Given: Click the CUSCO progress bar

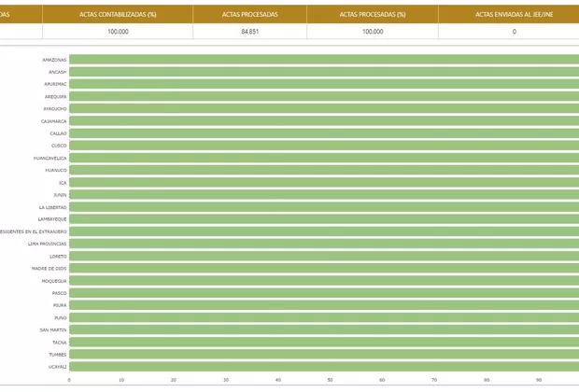Looking at the screenshot, I should click(323, 146).
